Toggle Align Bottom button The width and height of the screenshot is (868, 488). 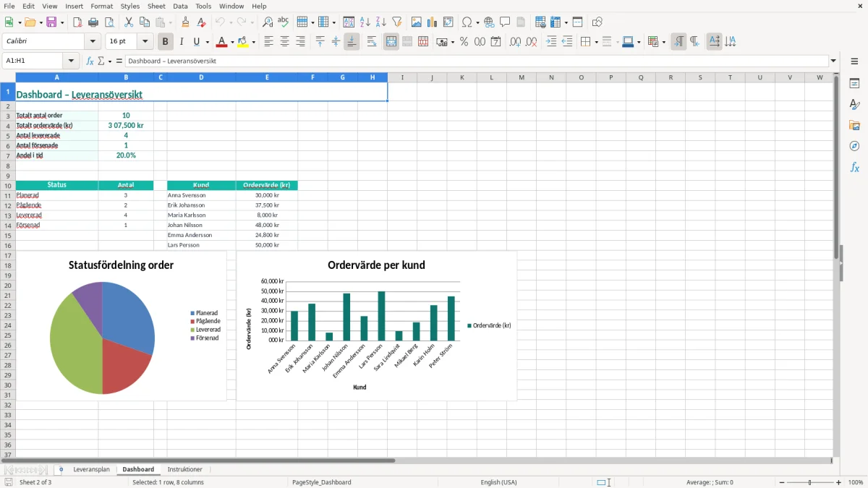pyautogui.click(x=352, y=42)
